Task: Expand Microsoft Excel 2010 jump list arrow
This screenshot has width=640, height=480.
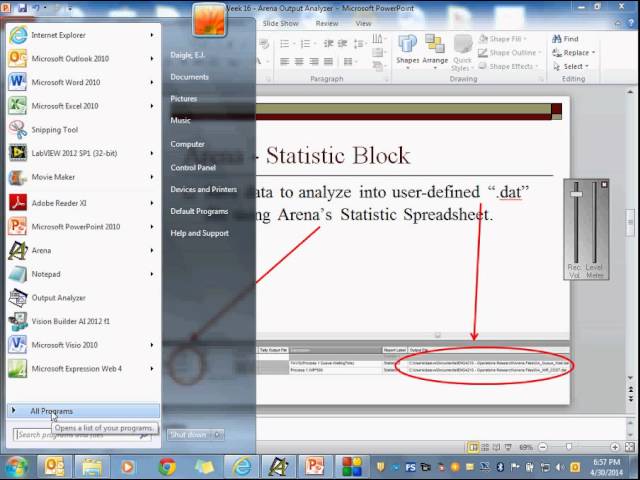Action: [152, 106]
